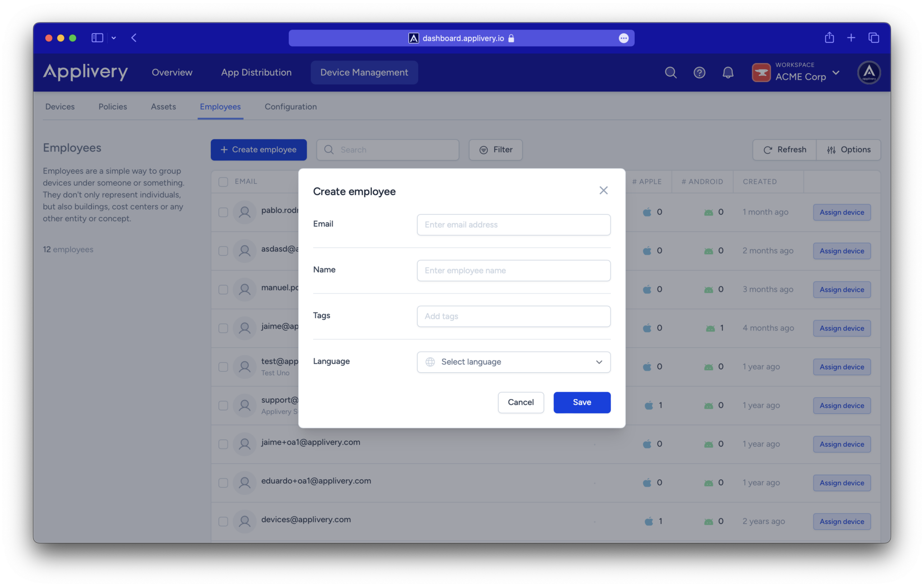The width and height of the screenshot is (924, 587).
Task: Expand the Select language dropdown
Action: tap(513, 362)
